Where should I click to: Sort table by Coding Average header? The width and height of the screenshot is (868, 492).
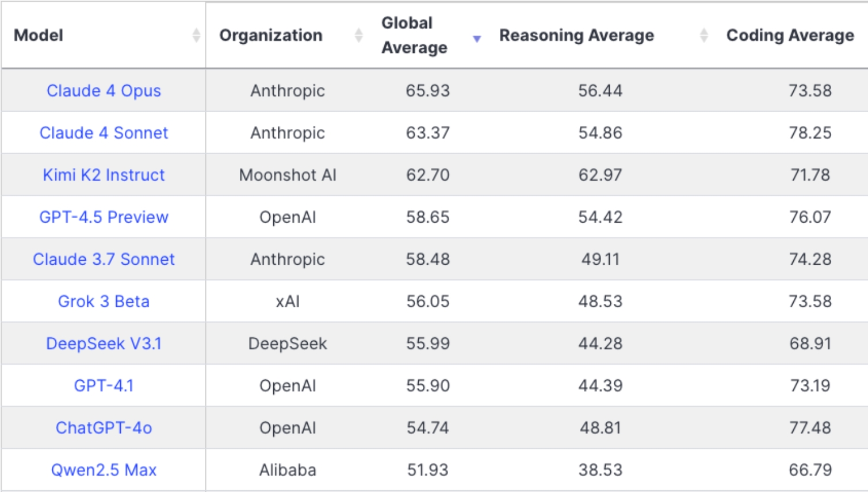pyautogui.click(x=790, y=35)
